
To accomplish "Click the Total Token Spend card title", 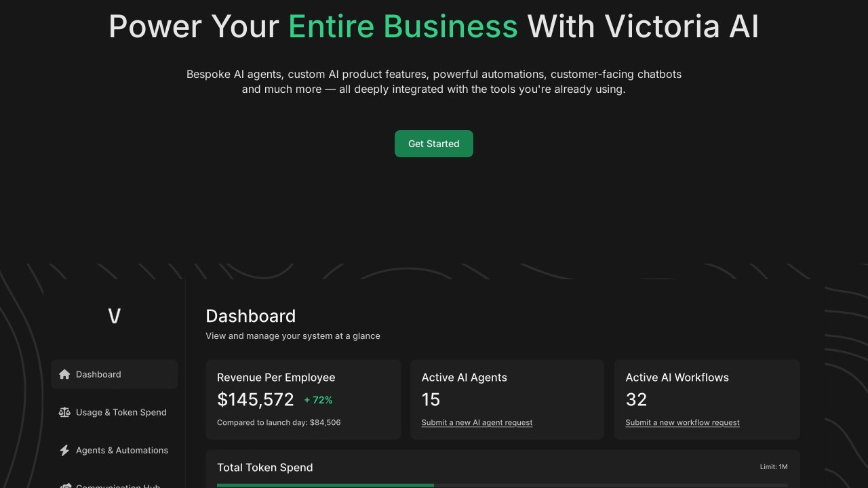I will pyautogui.click(x=264, y=467).
